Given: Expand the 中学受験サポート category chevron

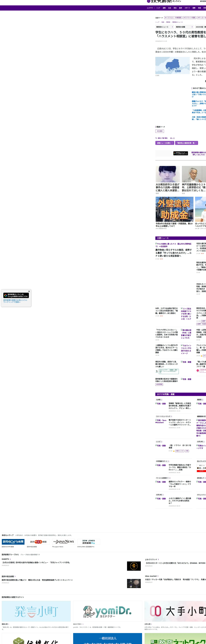Looking at the screenshot, I should 168,461.
